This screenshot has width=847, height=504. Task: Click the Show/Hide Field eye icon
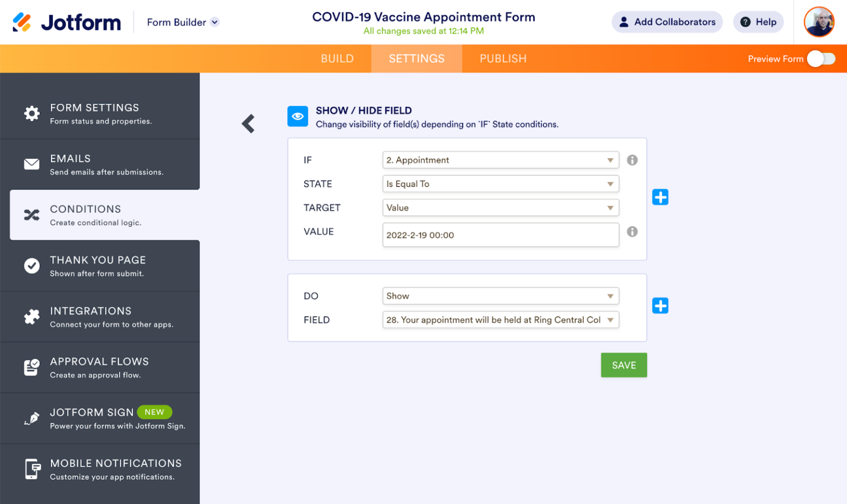pyautogui.click(x=298, y=116)
